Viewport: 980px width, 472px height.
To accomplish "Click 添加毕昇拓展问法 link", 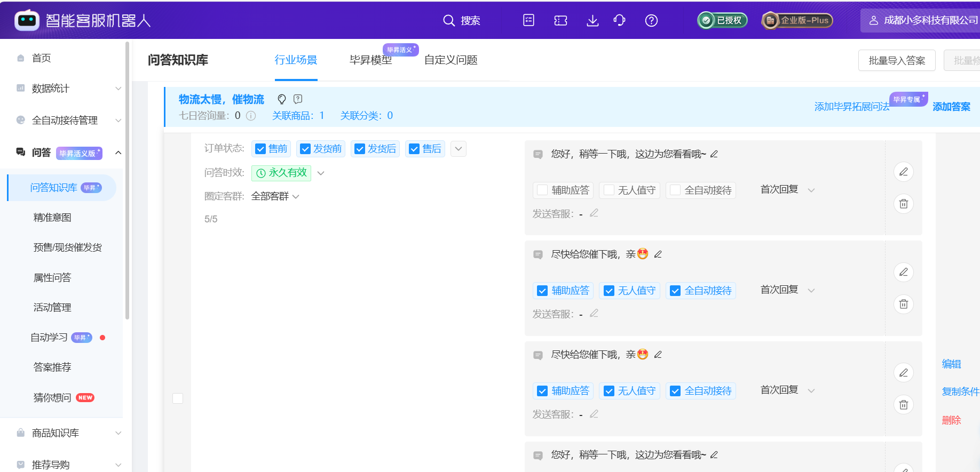I will click(852, 107).
